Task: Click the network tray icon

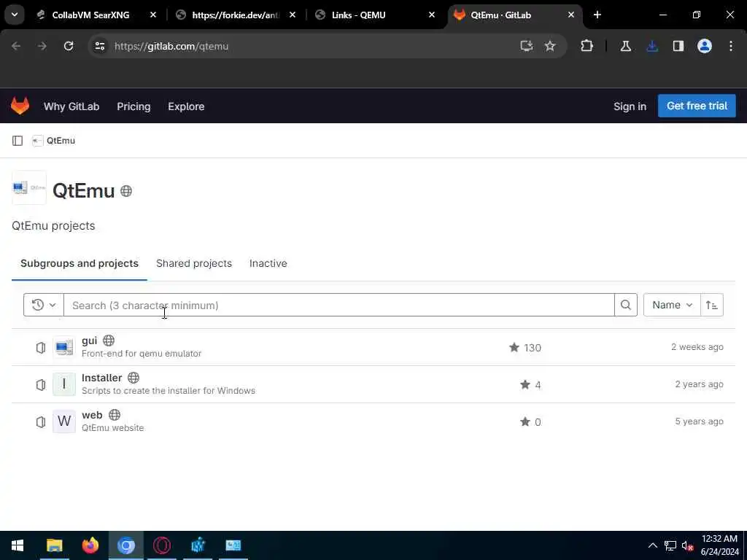Action: point(670,545)
